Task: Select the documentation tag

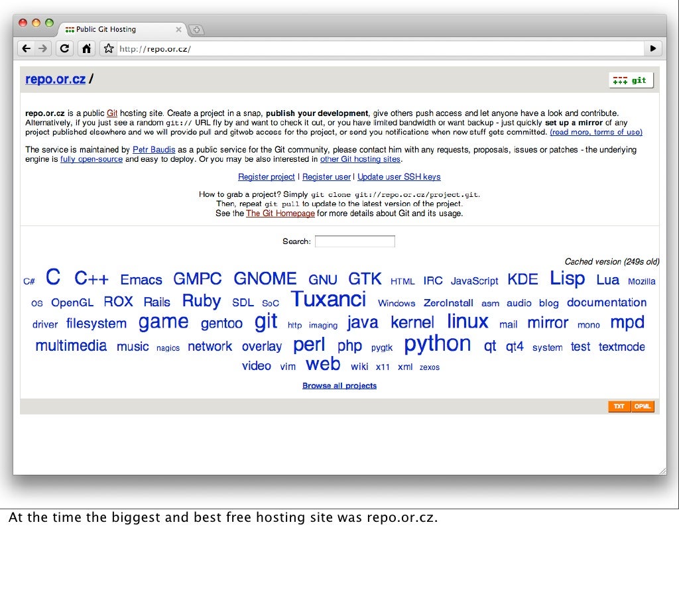Action: 607,302
